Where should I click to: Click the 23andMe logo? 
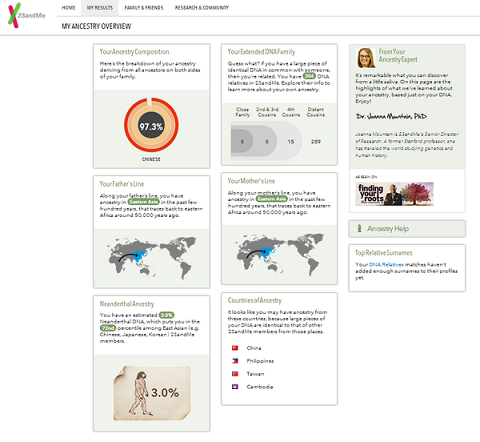click(x=27, y=15)
